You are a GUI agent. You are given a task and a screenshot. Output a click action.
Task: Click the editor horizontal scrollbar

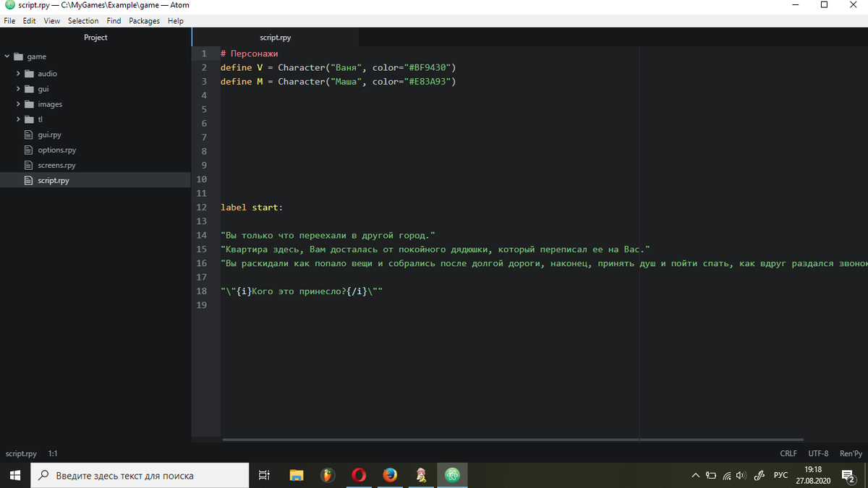513,440
